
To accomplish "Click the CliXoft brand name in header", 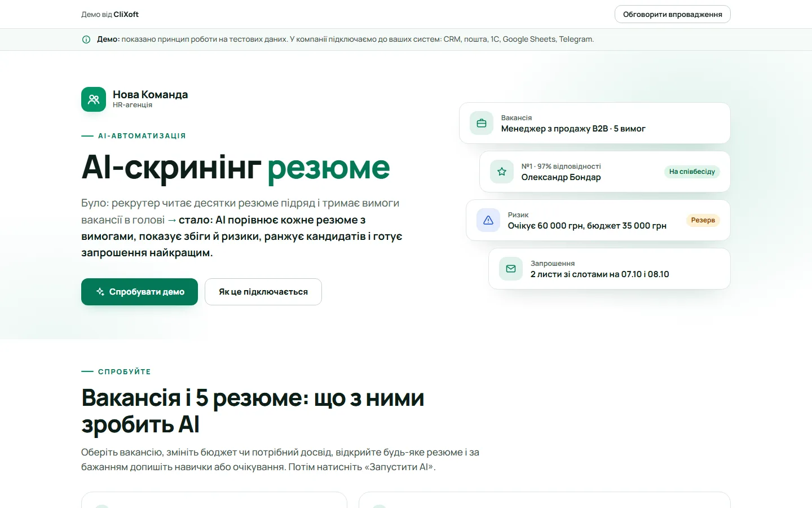I will point(126,14).
